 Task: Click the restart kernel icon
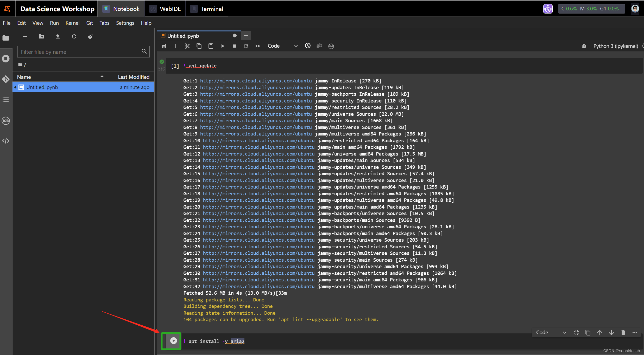246,46
